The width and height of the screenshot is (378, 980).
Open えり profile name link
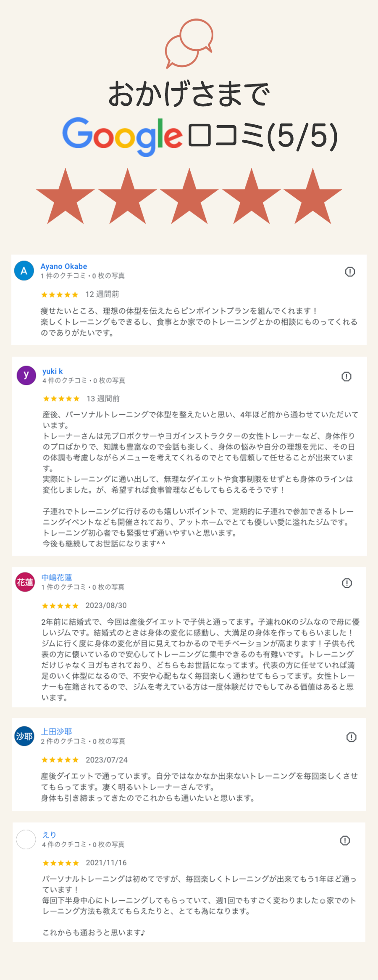point(49,835)
